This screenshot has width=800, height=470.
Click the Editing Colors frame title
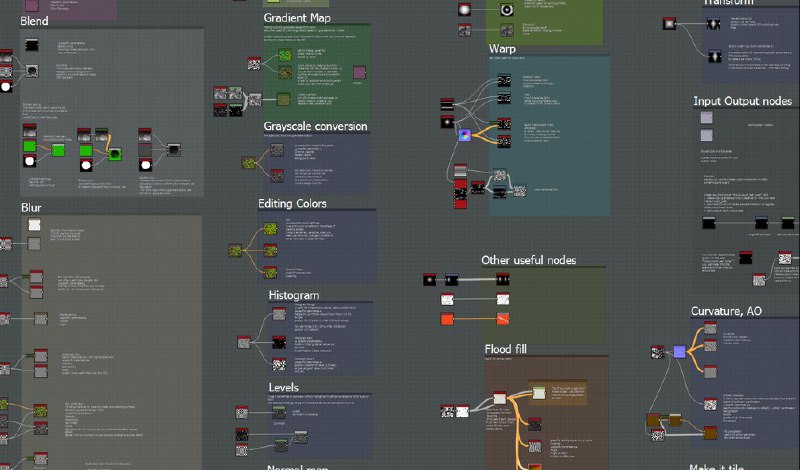(x=292, y=204)
